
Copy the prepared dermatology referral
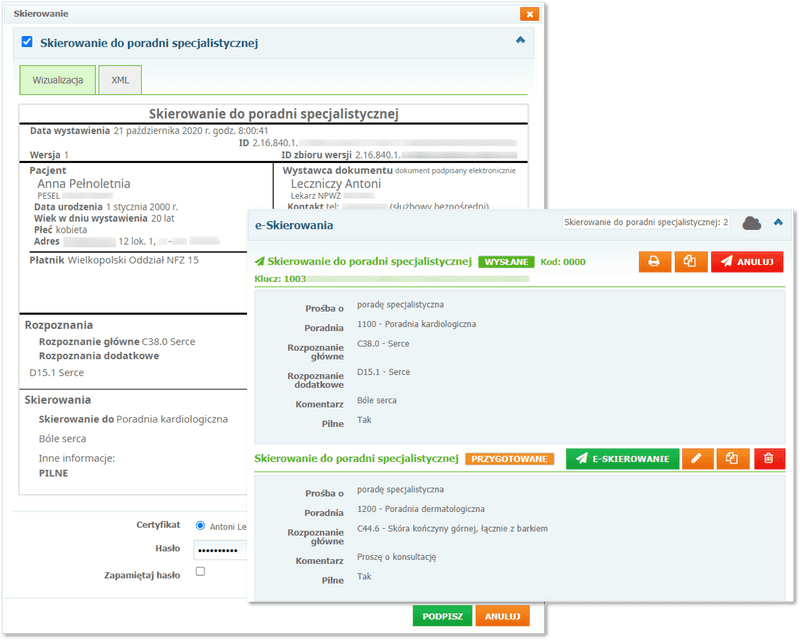tap(733, 459)
